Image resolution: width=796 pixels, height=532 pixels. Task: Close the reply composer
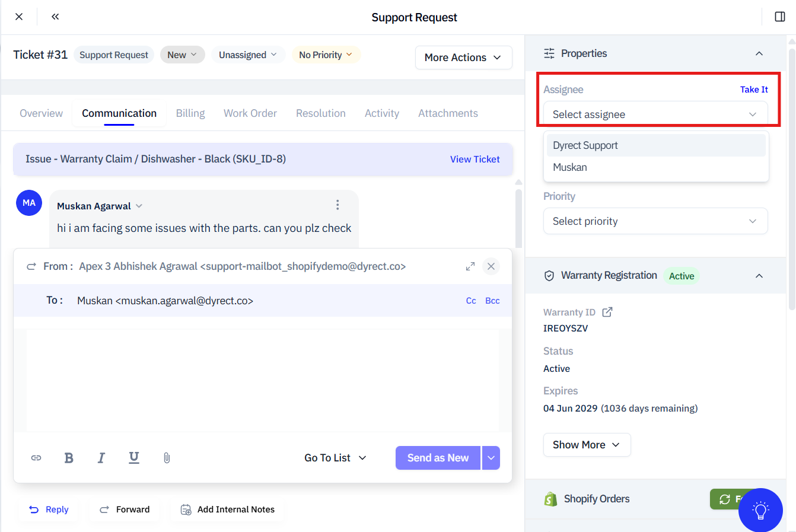pos(491,266)
